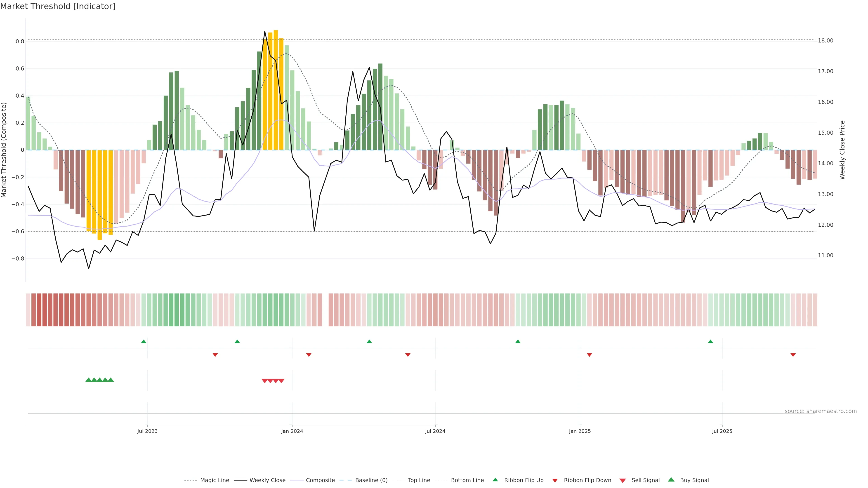868x488 pixels.
Task: Click the first green ribbon flip up marker
Action: point(144,342)
